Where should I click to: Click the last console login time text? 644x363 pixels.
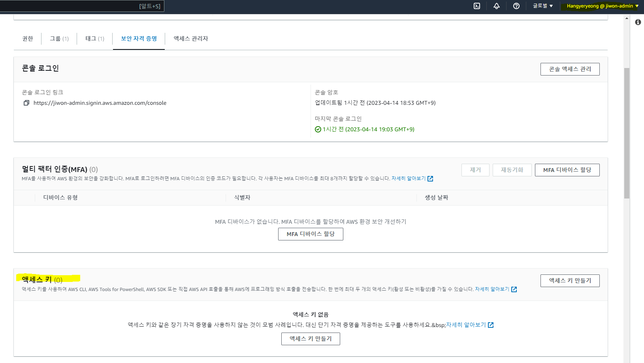[x=369, y=129]
